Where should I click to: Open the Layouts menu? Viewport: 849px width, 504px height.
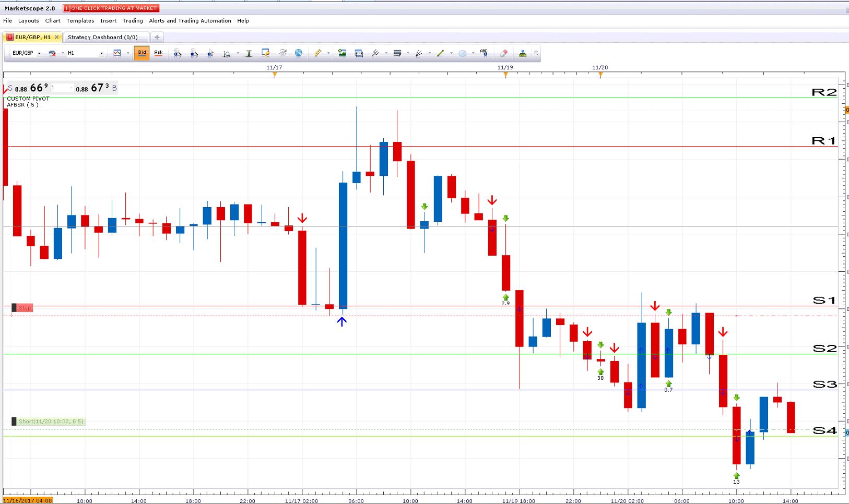click(28, 21)
